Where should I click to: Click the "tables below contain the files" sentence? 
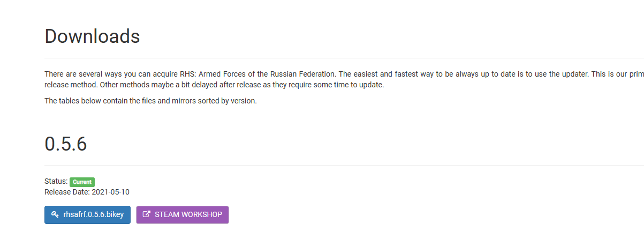click(150, 101)
